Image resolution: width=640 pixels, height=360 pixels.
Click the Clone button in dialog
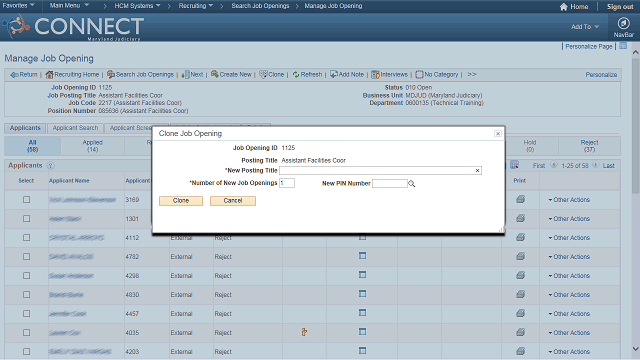[x=181, y=201]
